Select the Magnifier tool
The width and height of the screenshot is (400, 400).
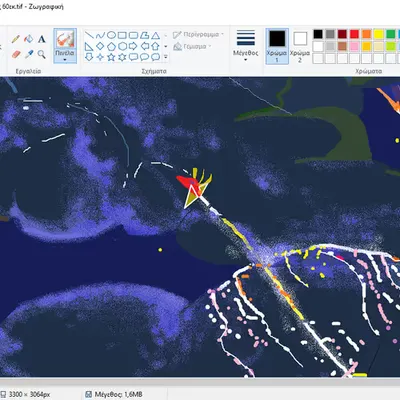42,54
